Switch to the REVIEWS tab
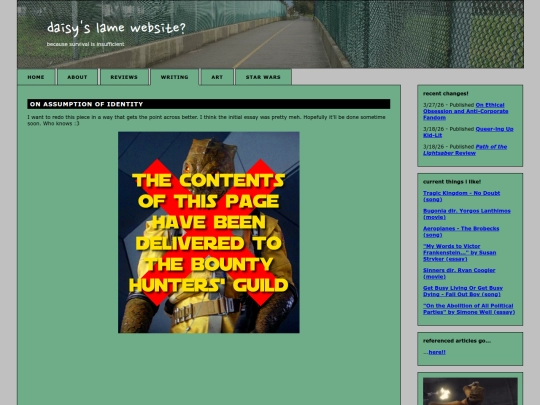The width and height of the screenshot is (540, 405). 124,77
